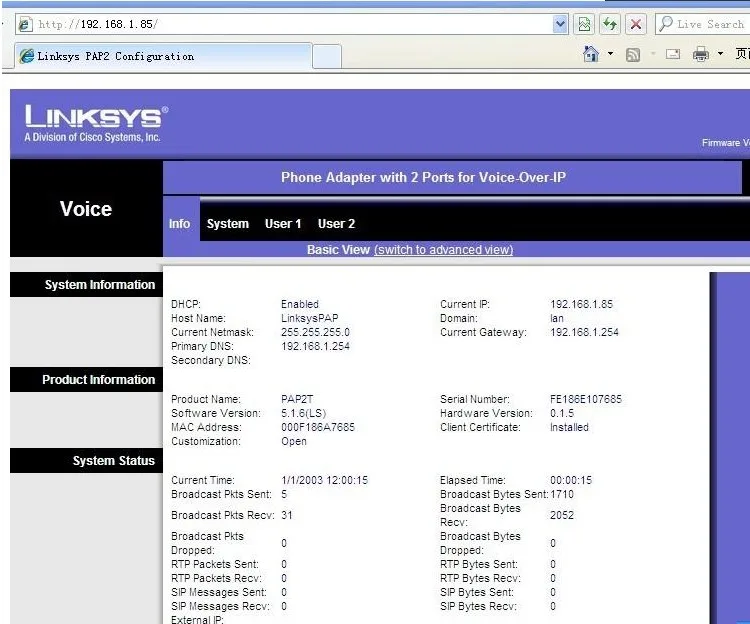The height and width of the screenshot is (624, 750).
Task: Click the Elapsed Time value 00:00:15
Action: [x=571, y=480]
